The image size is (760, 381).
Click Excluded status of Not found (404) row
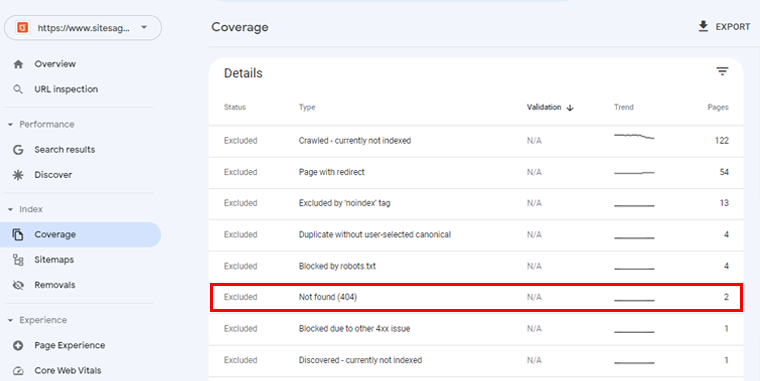click(x=240, y=297)
